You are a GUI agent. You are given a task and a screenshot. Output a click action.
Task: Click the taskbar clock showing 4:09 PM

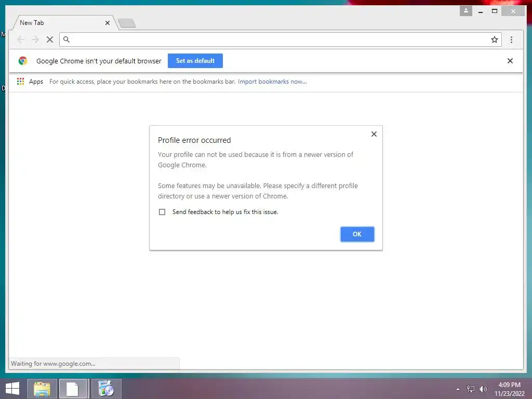click(509, 389)
